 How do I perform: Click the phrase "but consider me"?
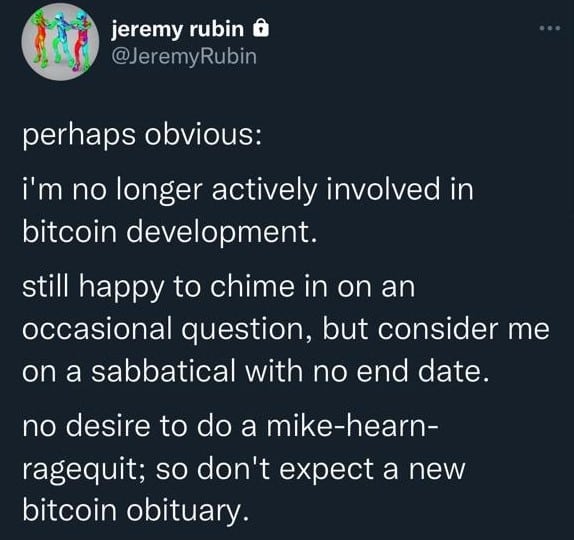point(436,328)
